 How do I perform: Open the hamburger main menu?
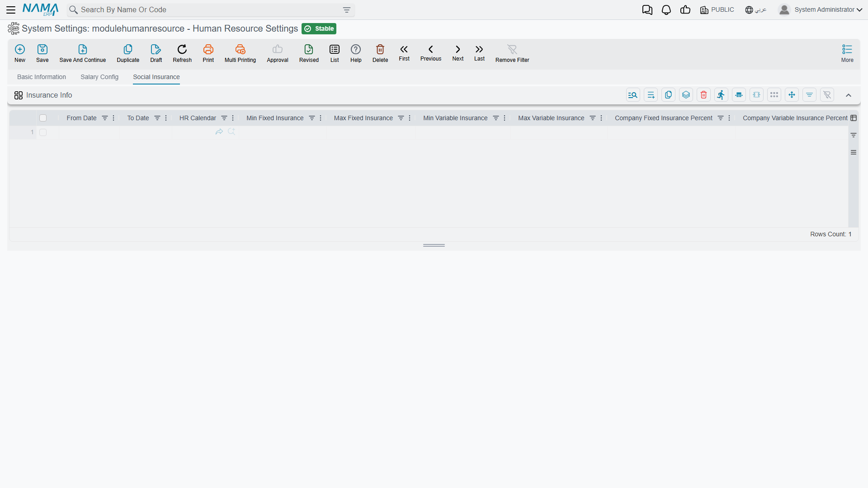point(11,10)
